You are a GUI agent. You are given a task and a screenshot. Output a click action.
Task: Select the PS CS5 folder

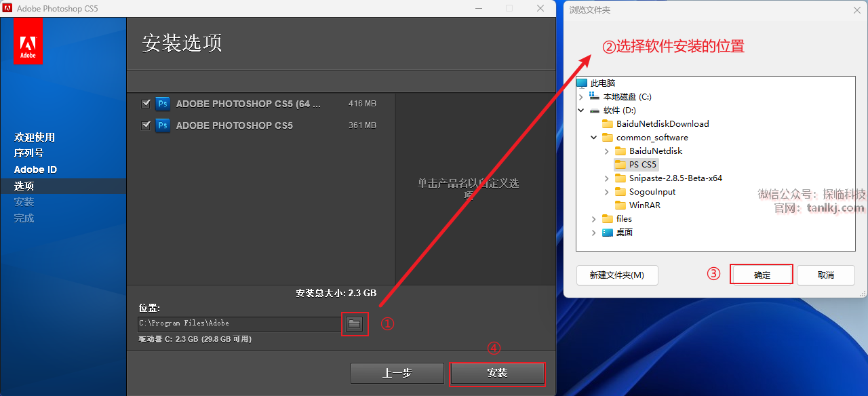(x=643, y=164)
